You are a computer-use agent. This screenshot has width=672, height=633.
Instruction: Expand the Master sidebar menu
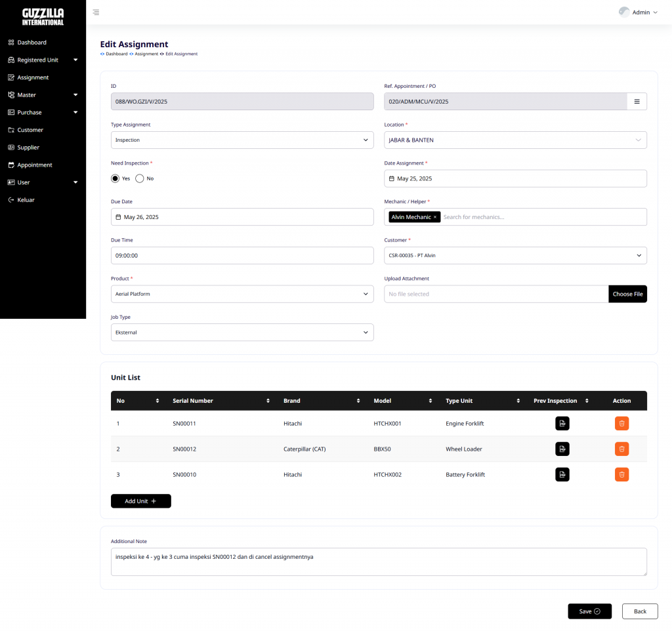[x=43, y=95]
